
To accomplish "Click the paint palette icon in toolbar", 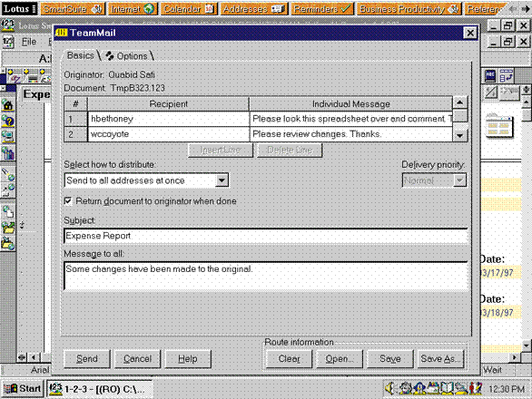I will (x=45, y=77).
